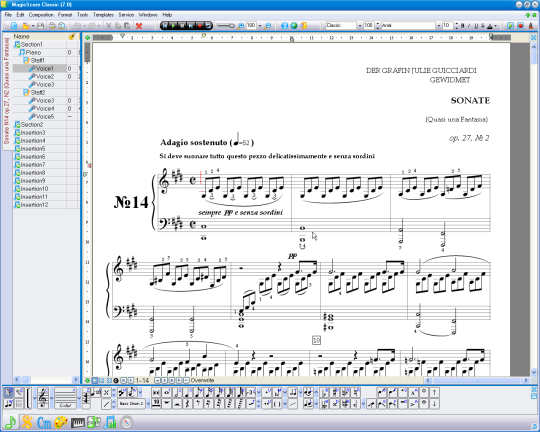Open a file with the folder icon

26,25
